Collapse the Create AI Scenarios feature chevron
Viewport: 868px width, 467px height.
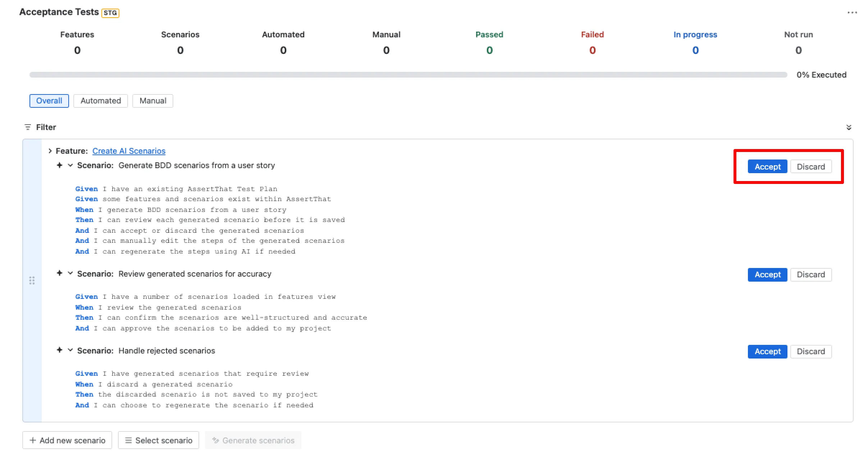click(x=50, y=151)
